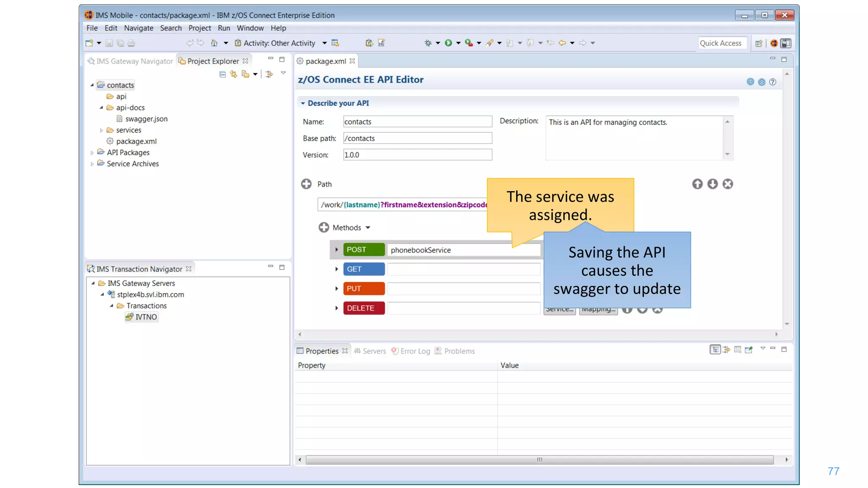Click the Pin to Selection icon in Properties
Screen dimensions: 868x488
[748, 349]
